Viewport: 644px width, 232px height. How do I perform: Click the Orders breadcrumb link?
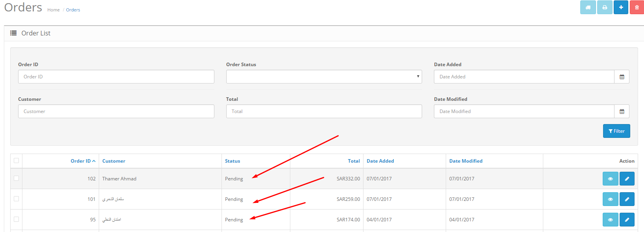coord(73,10)
